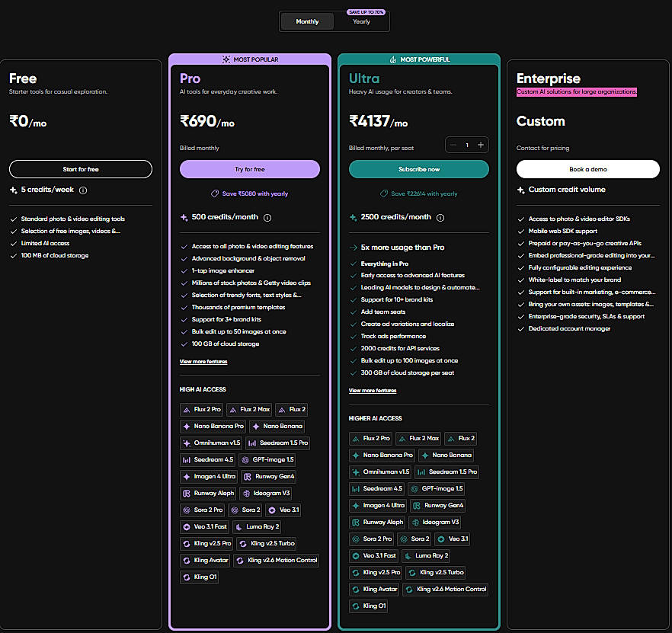Click Seedream 1.5 Pro chip in Pro plan

click(x=277, y=443)
